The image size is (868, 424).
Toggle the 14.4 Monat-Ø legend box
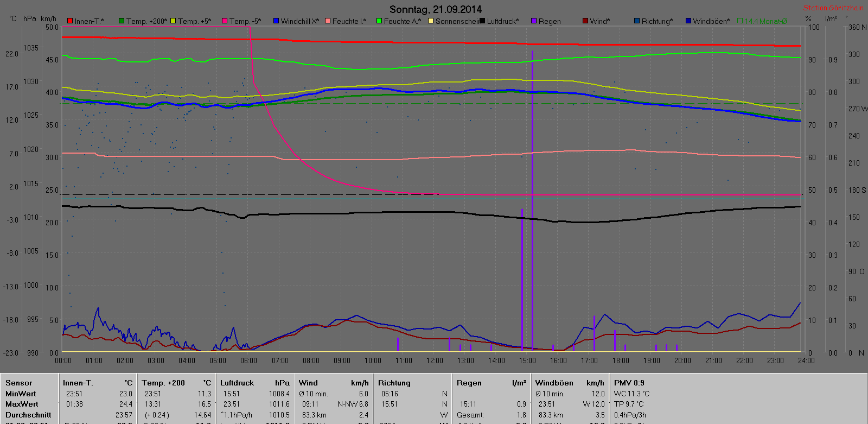tap(740, 21)
